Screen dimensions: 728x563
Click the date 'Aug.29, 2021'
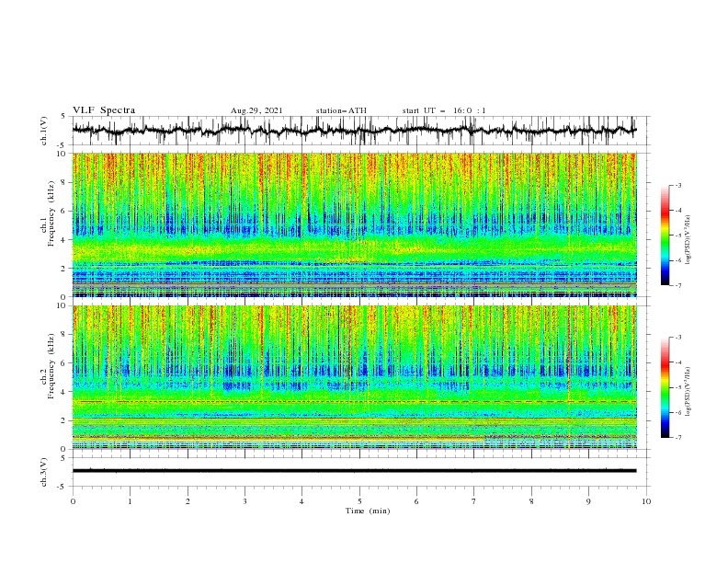256,110
